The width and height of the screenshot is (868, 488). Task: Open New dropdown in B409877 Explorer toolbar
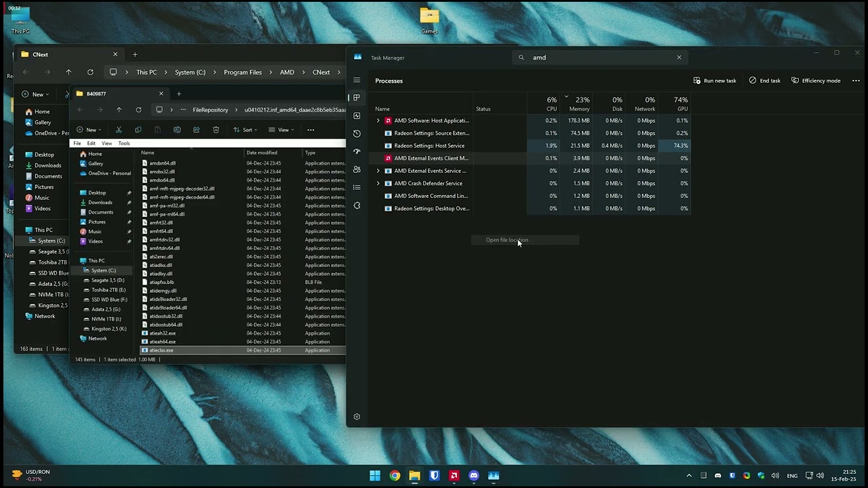point(89,129)
